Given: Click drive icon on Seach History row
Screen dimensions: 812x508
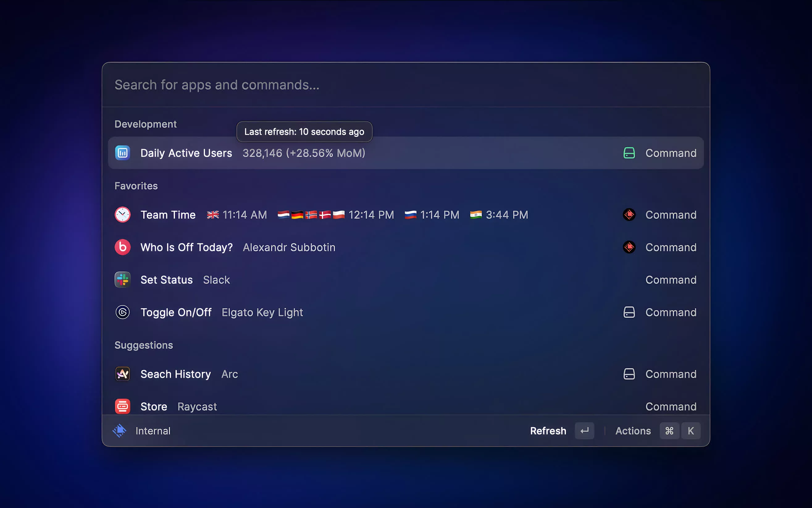Looking at the screenshot, I should point(629,374).
